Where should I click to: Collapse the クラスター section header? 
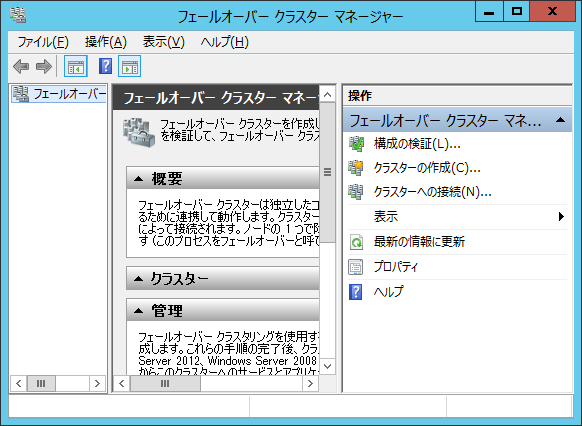coord(138,278)
